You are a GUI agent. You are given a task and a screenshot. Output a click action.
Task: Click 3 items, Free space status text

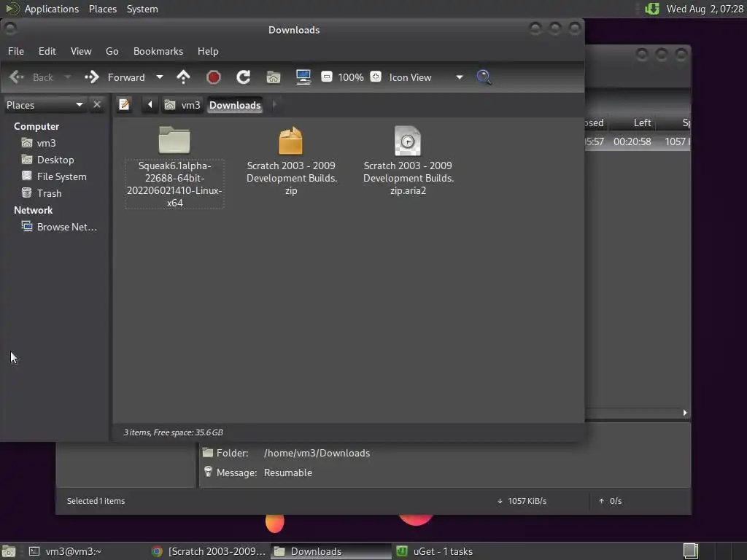point(174,432)
